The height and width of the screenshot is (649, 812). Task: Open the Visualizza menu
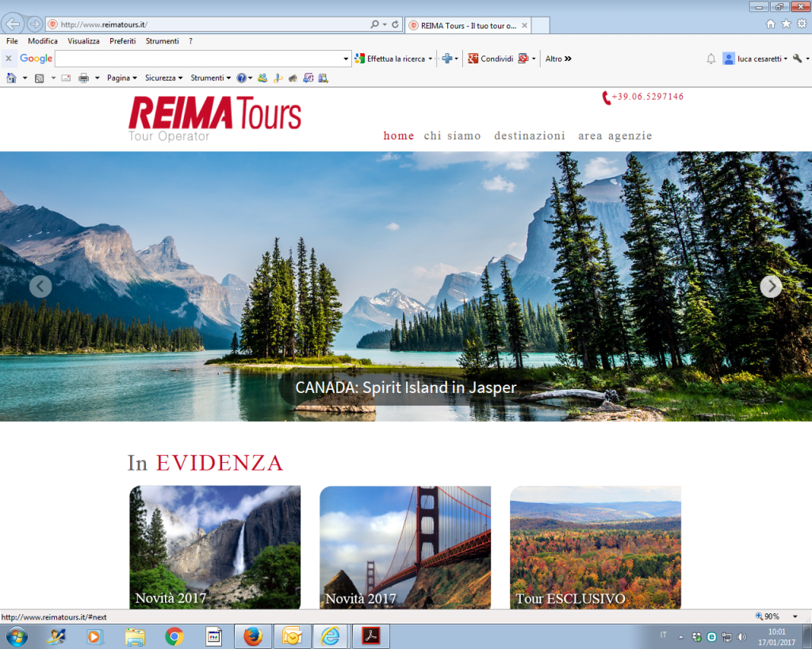coord(83,41)
